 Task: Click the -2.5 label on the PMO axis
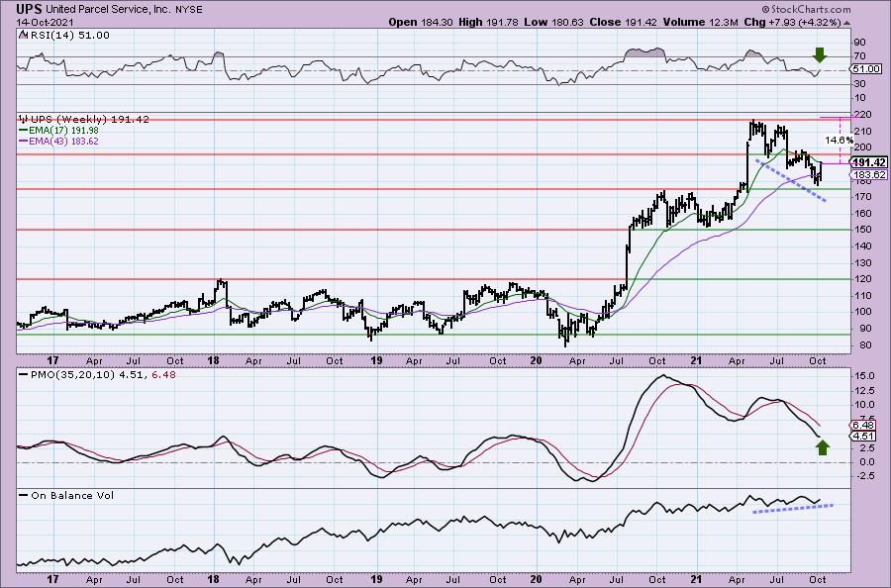863,476
